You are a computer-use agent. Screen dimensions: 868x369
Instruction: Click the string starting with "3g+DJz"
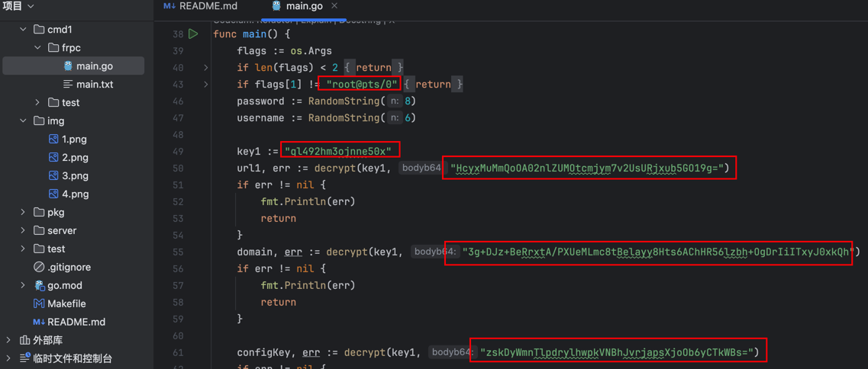coord(659,252)
